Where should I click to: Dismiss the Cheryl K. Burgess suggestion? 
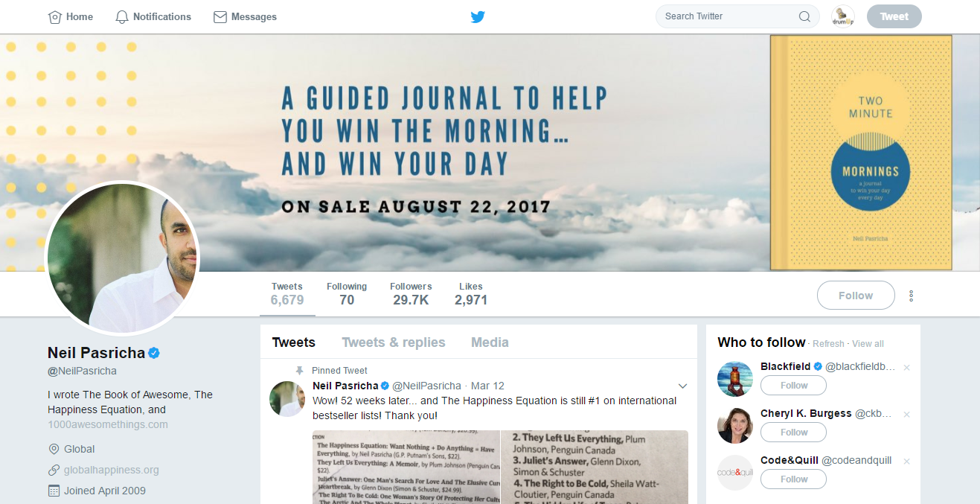pyautogui.click(x=906, y=415)
